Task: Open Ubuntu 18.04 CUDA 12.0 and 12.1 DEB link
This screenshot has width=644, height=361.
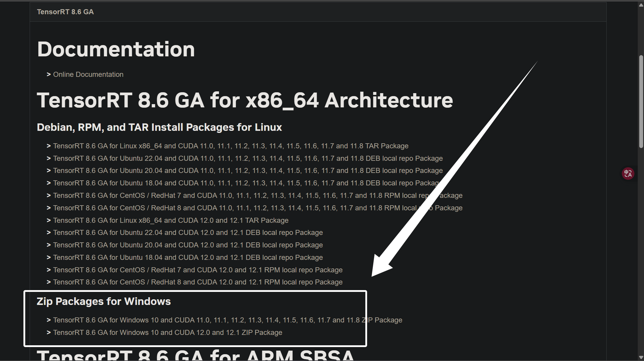Action: pyautogui.click(x=188, y=257)
